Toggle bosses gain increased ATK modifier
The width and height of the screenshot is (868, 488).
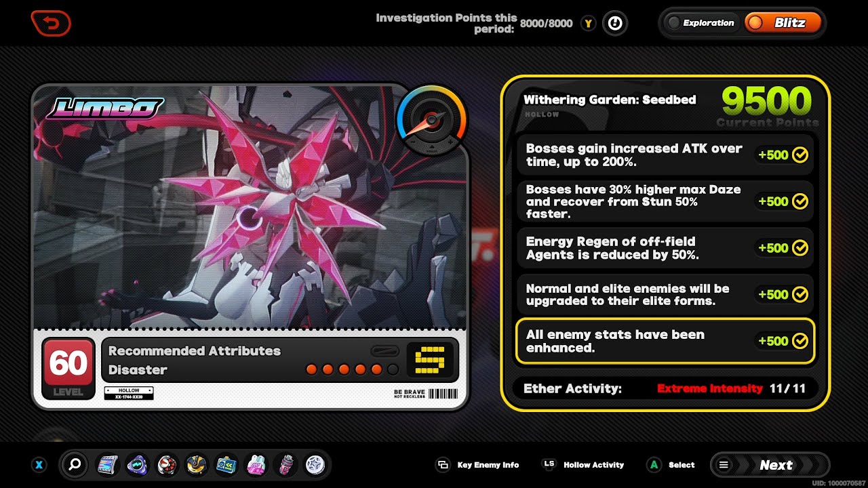pos(665,155)
